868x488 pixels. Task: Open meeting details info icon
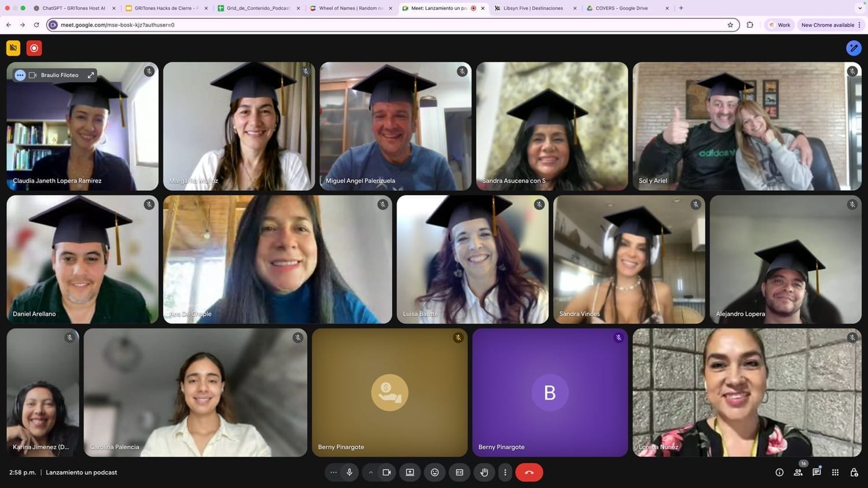pos(779,472)
